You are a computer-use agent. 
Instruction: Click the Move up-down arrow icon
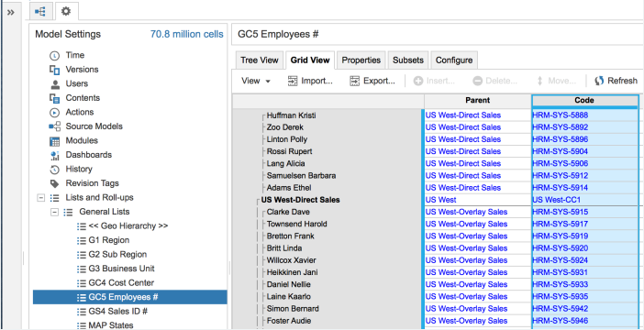tap(539, 81)
